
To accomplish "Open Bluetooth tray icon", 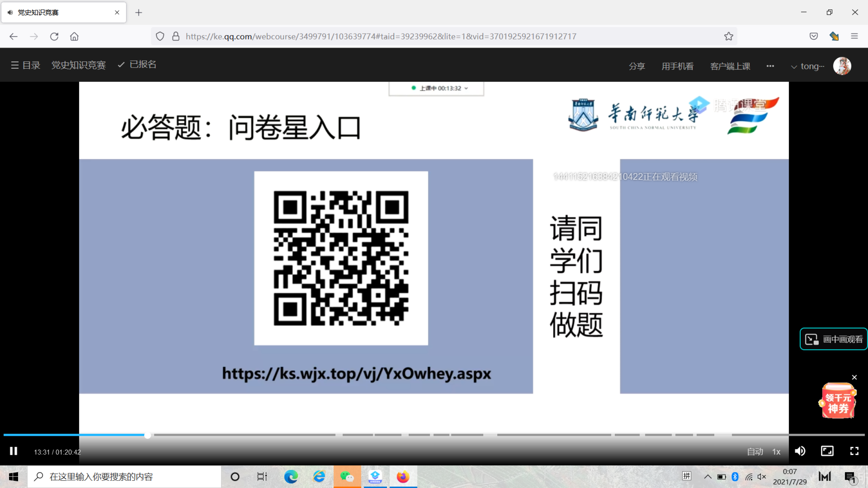I will click(735, 477).
